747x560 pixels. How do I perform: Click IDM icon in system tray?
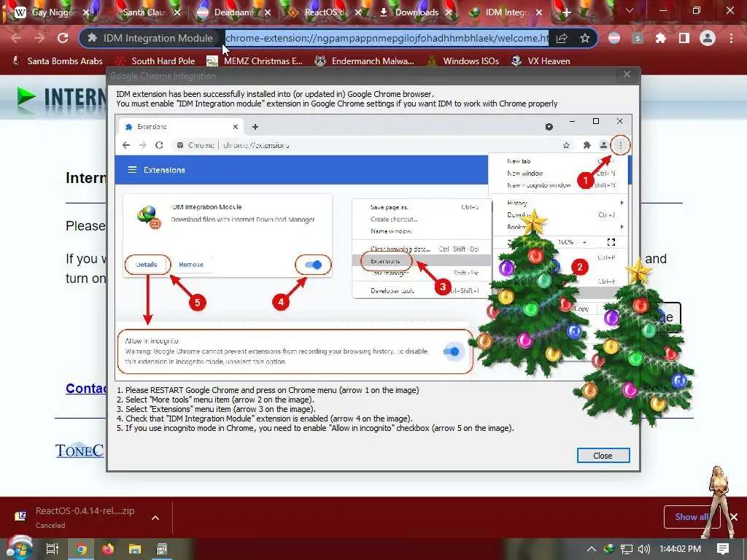pyautogui.click(x=609, y=549)
